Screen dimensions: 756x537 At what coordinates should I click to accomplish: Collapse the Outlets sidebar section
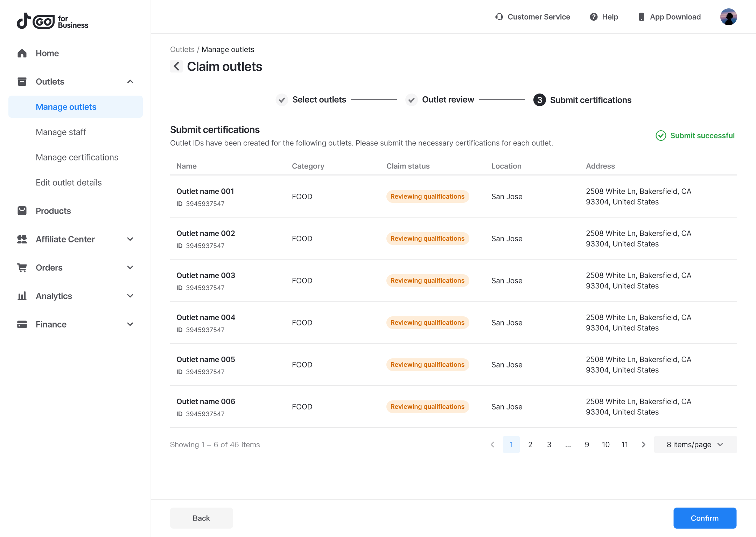(x=130, y=82)
